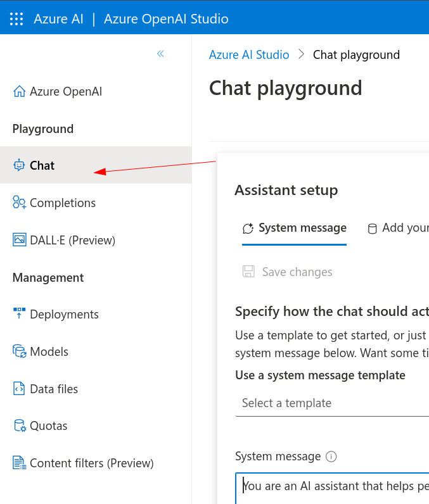Viewport: 429px width, 504px height.
Task: Open DALL·E (Preview) playground
Action: pyautogui.click(x=96, y=240)
